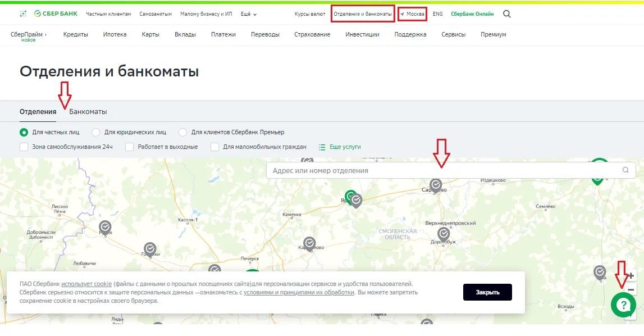Open the Поддержка menu
644x336 pixels.
coord(410,34)
